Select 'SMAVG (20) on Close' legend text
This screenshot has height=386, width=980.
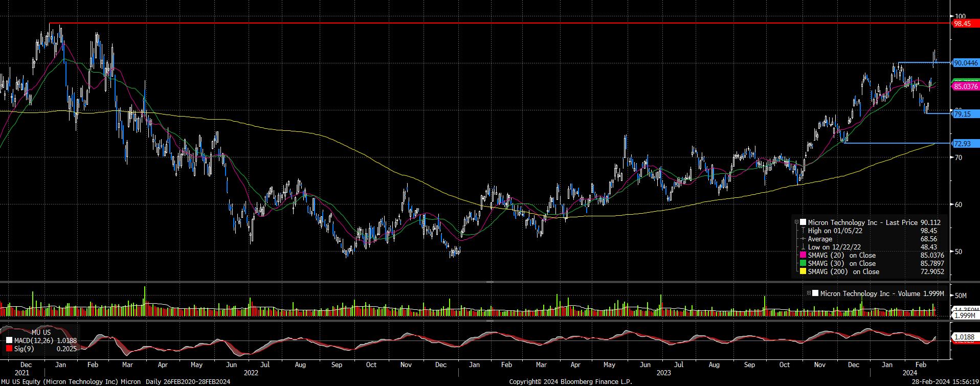(841, 255)
